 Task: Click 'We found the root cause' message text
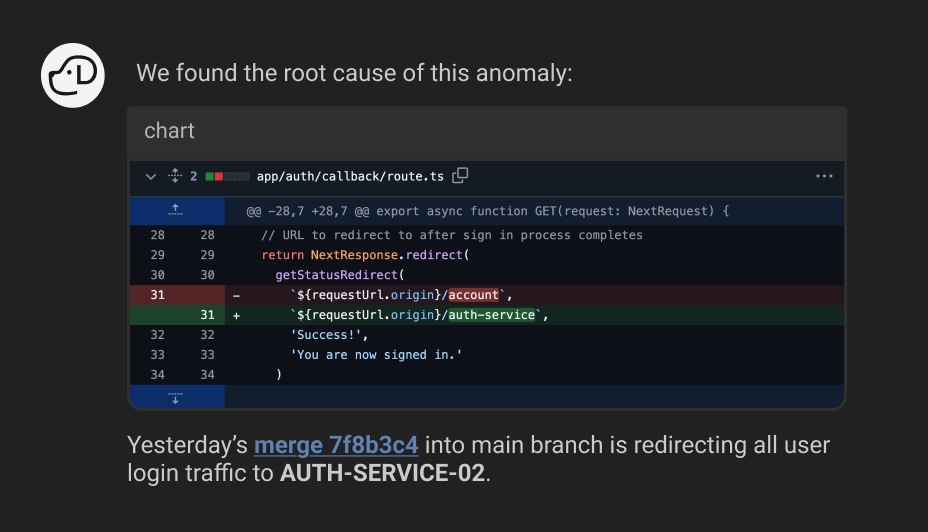[x=355, y=73]
